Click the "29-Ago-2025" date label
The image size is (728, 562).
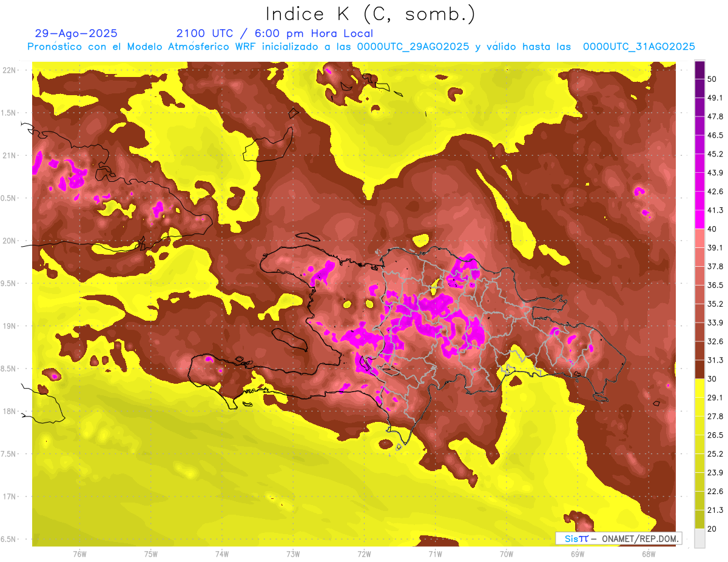point(76,33)
